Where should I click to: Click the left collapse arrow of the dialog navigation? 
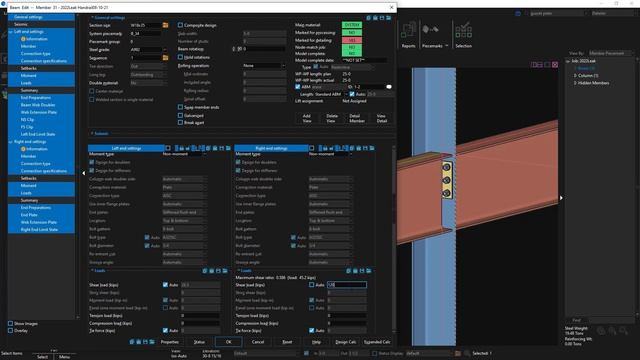pos(84,173)
